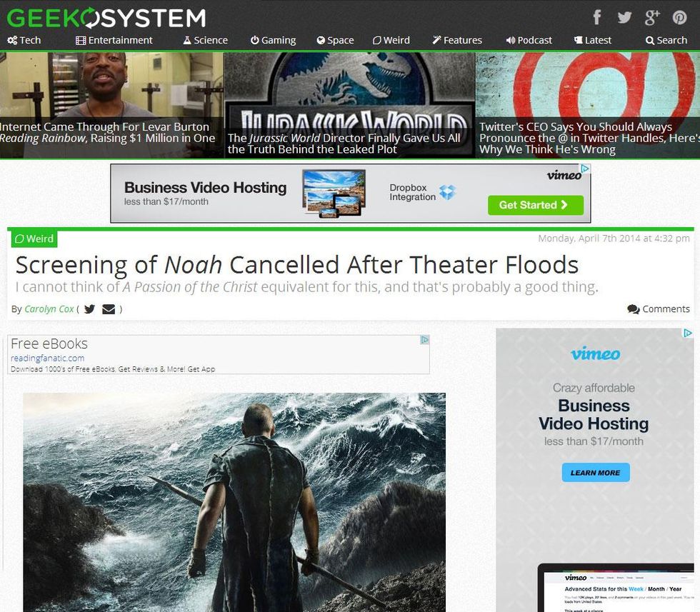Screen dimensions: 700x612
Task: Open the Carolyn Cox author link
Action: pyautogui.click(x=49, y=309)
